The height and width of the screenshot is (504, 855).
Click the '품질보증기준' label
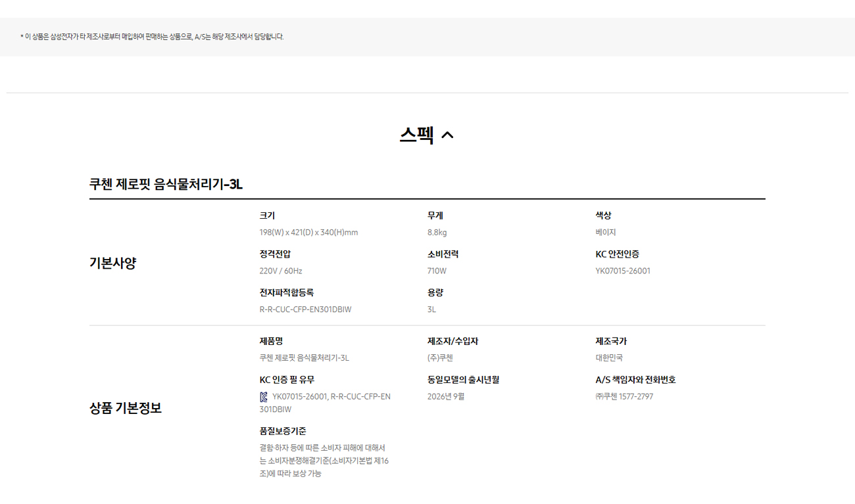(x=283, y=431)
